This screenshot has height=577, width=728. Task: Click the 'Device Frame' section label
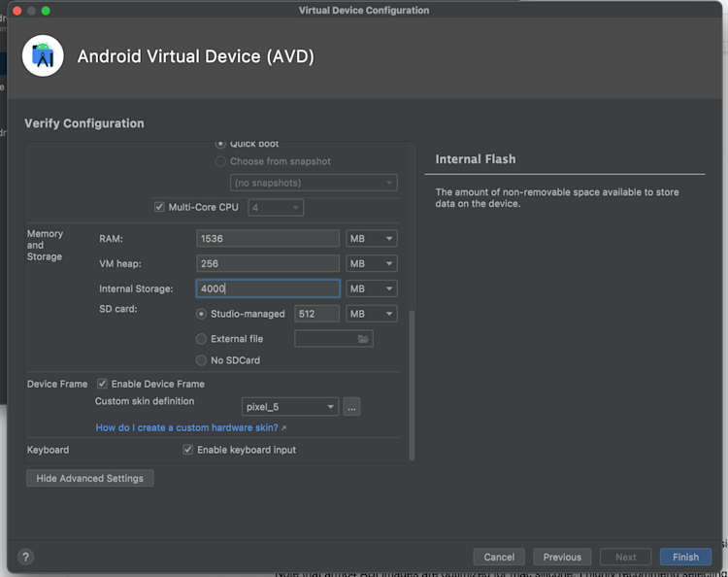[x=57, y=384]
